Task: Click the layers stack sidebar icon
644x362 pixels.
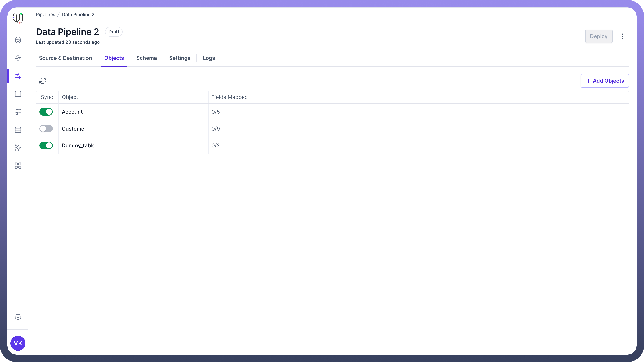Action: 18,40
